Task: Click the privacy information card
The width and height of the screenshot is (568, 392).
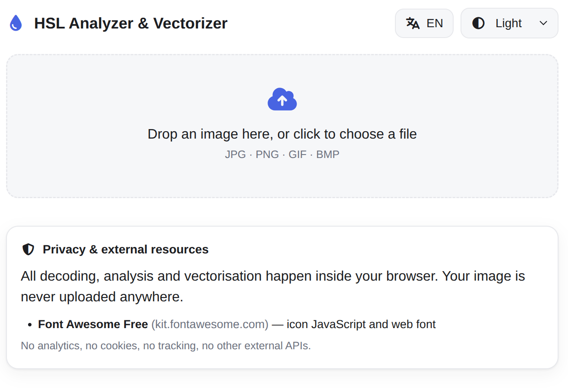Action: click(282, 297)
